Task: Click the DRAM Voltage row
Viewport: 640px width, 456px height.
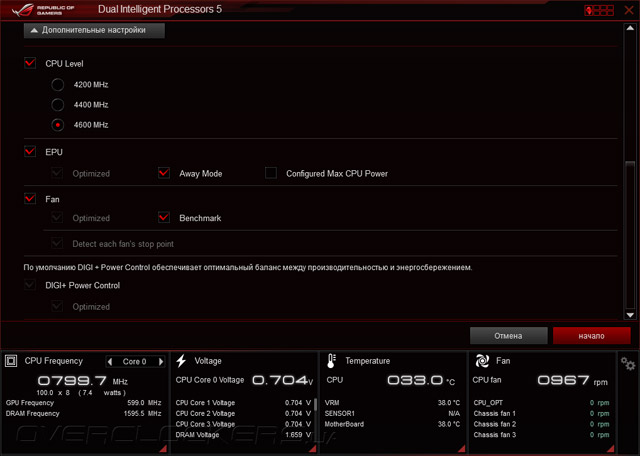Action: point(243,435)
